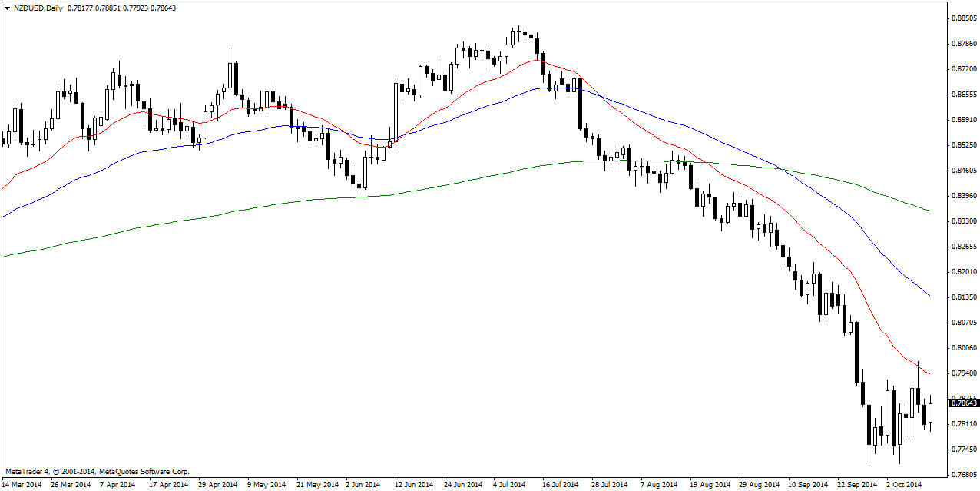This screenshot has width=980, height=491.
Task: Click the 0.88505 price axis label
Action: pos(963,18)
